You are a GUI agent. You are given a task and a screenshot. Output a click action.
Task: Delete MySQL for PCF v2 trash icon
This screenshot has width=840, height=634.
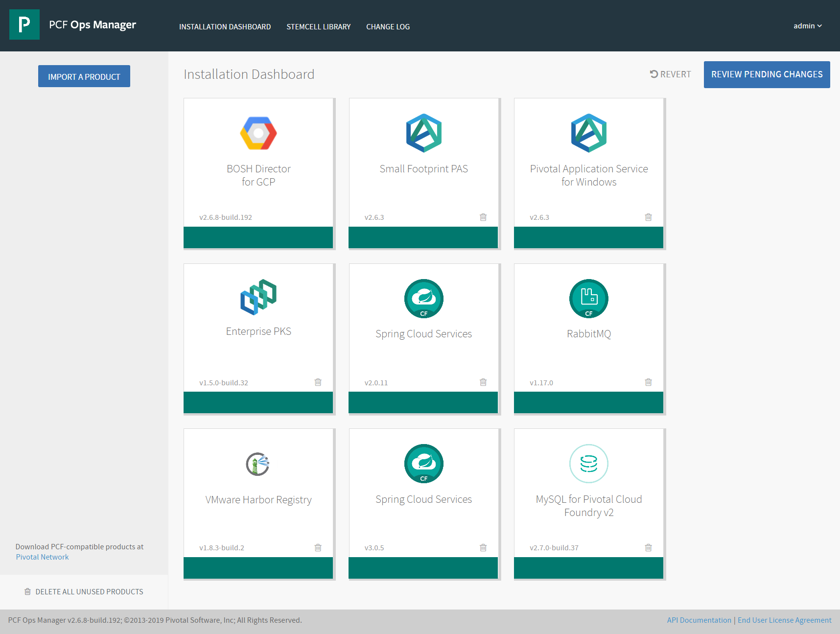pyautogui.click(x=648, y=547)
